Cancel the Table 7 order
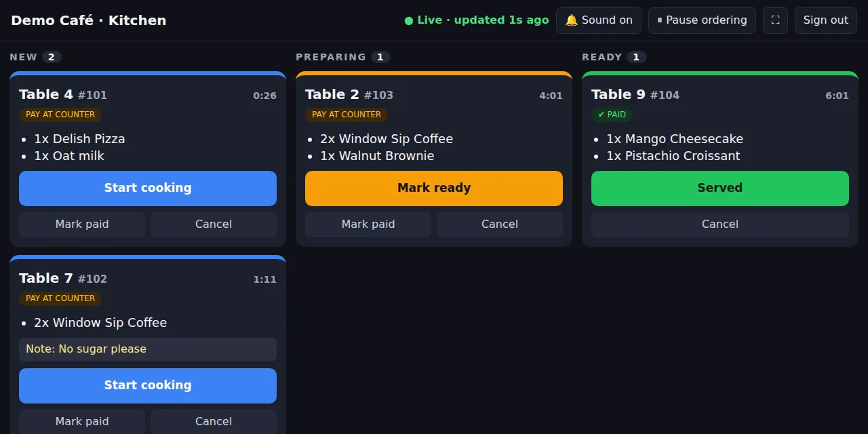 pyautogui.click(x=214, y=421)
